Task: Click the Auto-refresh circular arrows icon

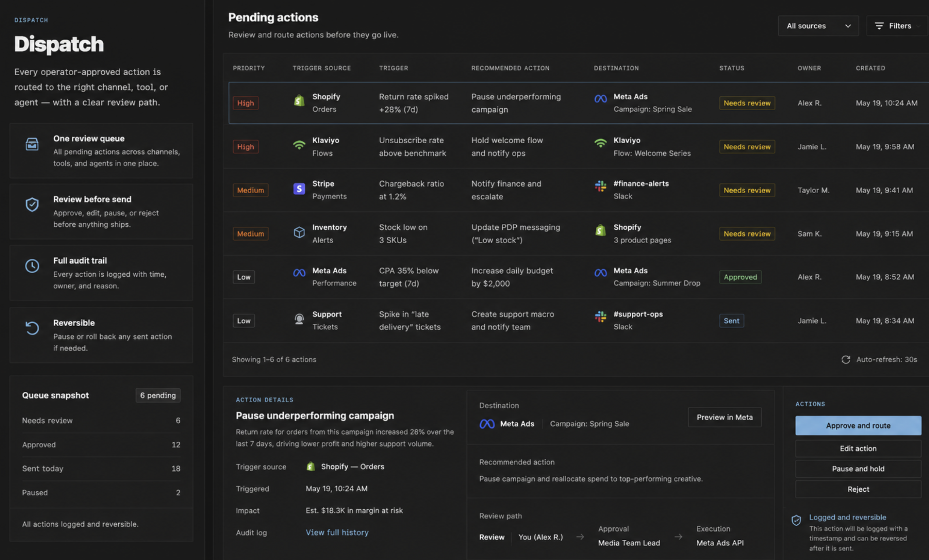Action: (846, 359)
